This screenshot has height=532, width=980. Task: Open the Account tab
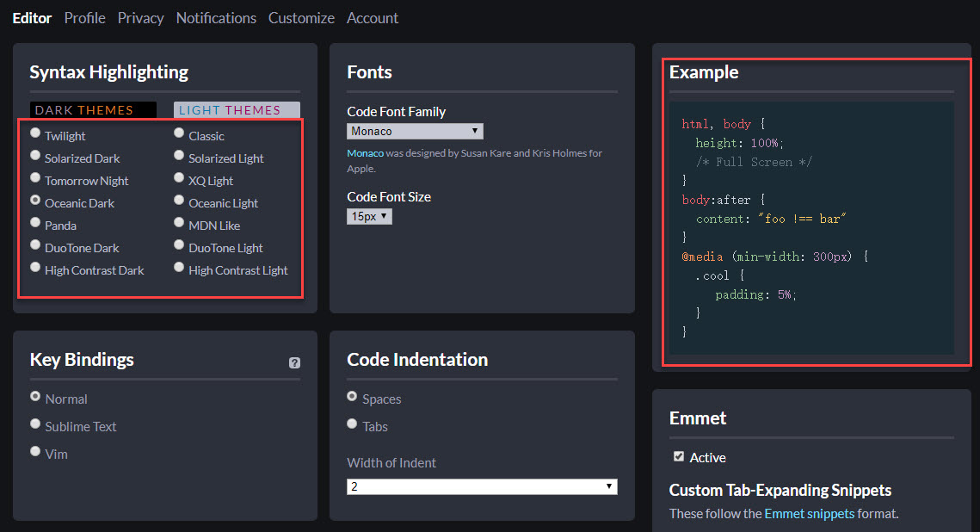pyautogui.click(x=373, y=18)
